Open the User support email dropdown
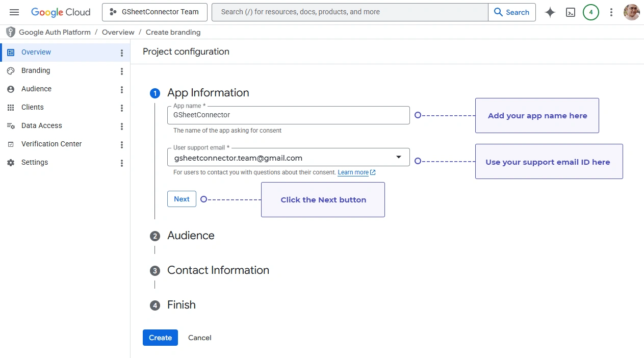Screen dimensions: 644x358 coord(289,157)
